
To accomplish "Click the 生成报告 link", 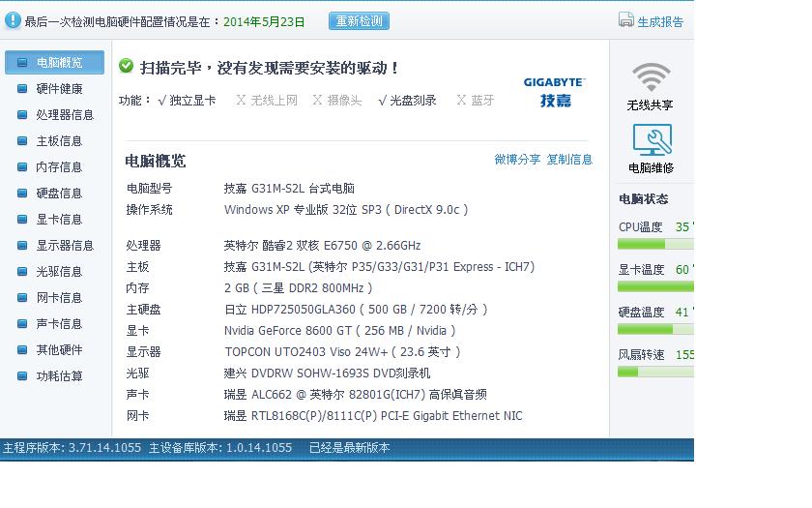I will click(x=660, y=21).
